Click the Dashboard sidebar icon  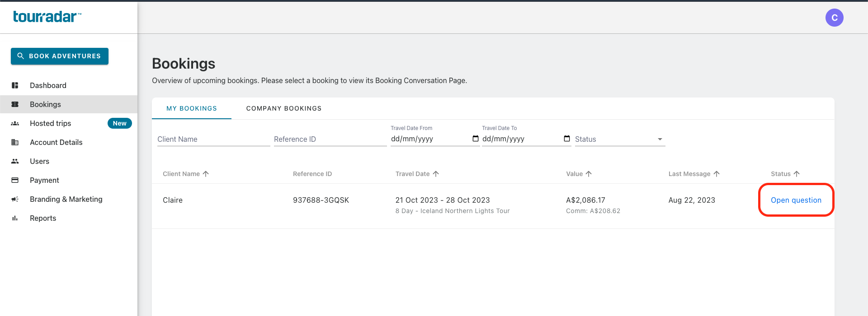(15, 85)
